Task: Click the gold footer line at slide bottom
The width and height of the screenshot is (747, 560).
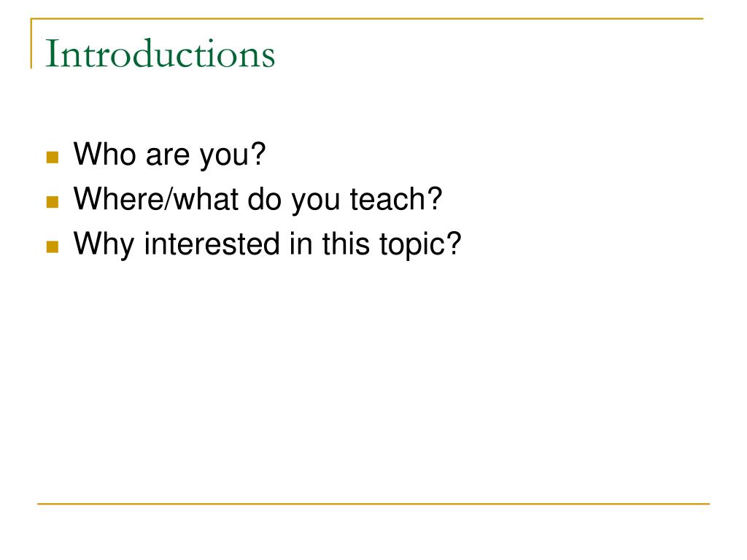Action: pos(373,503)
